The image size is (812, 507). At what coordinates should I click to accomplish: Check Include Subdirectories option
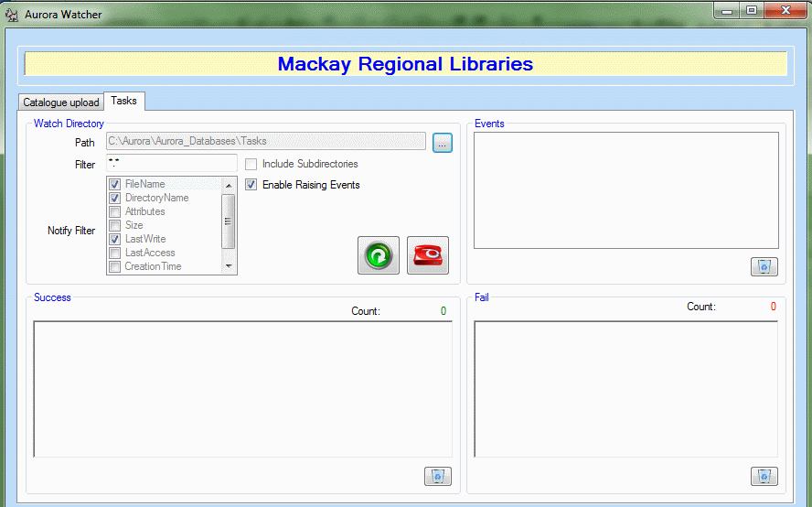coord(251,165)
